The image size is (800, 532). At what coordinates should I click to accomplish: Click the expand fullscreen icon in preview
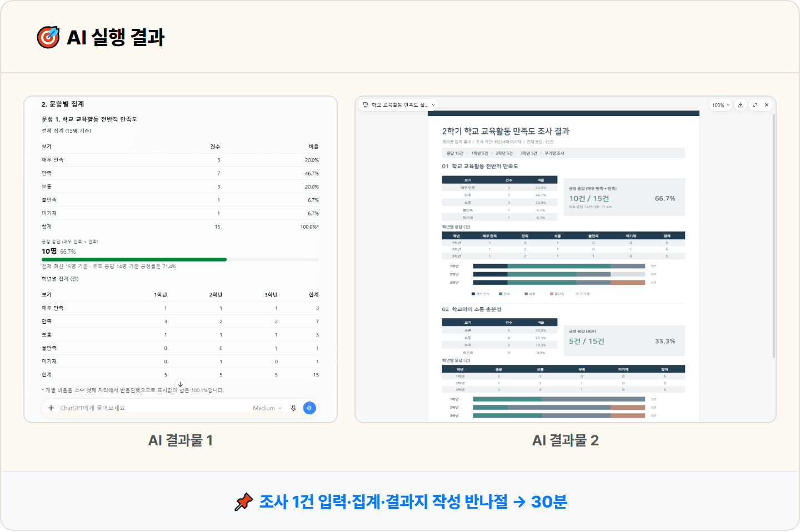pyautogui.click(x=754, y=105)
